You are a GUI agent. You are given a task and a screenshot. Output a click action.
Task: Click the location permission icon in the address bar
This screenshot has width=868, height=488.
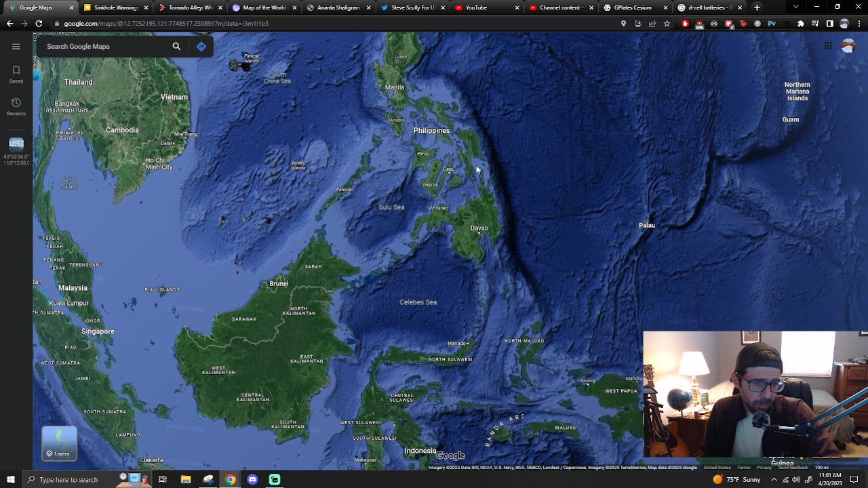pos(624,24)
